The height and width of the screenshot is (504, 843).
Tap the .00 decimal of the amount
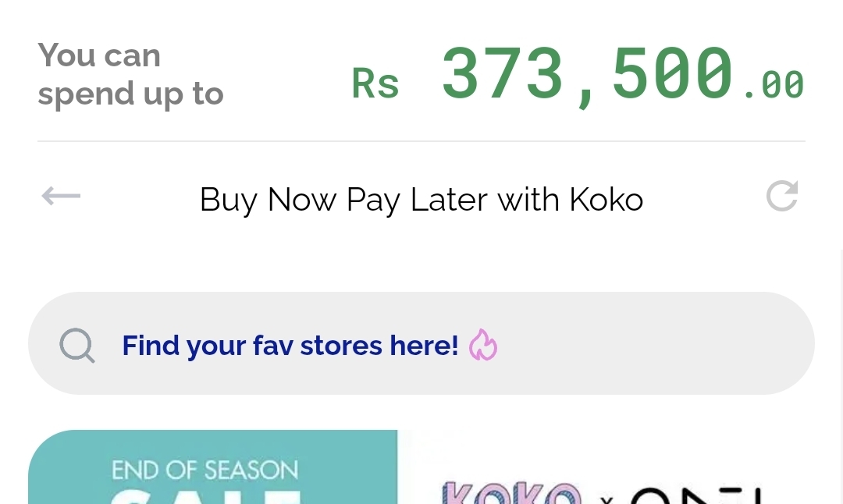point(774,84)
